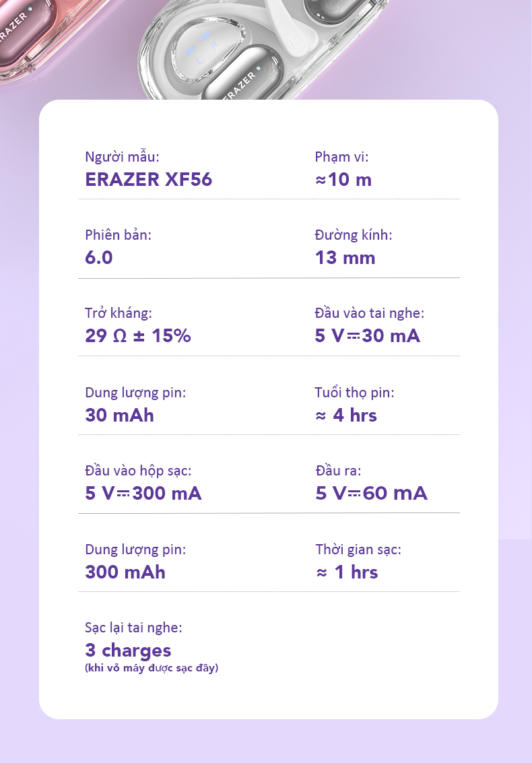Image resolution: width=532 pixels, height=763 pixels.
Task: Click the Đầu vào tai nghe label
Action: [369, 313]
